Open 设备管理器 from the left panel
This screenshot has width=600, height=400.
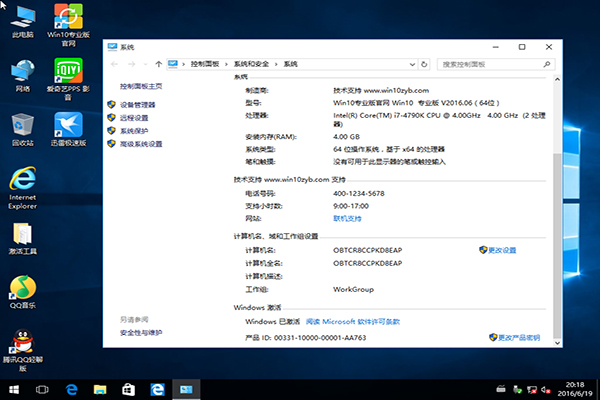point(137,104)
